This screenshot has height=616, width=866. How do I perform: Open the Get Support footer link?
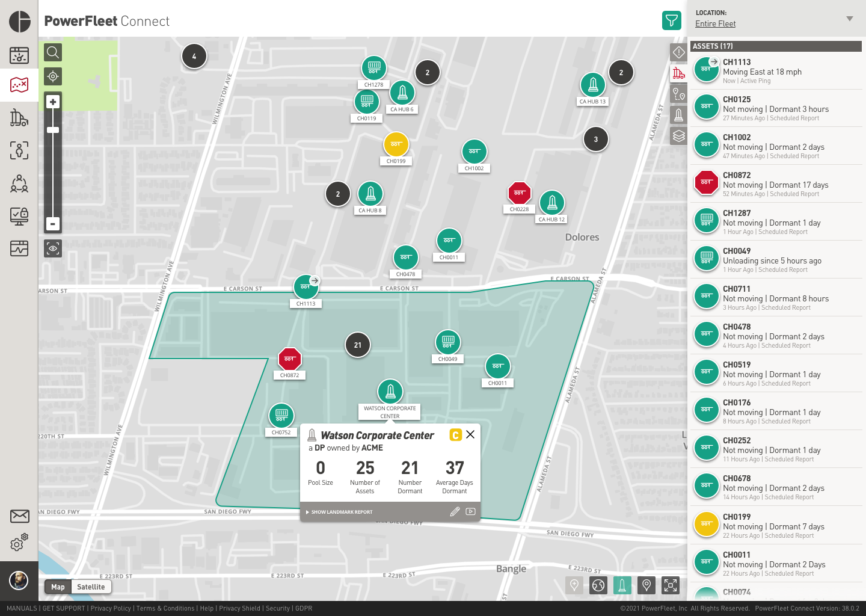click(64, 608)
